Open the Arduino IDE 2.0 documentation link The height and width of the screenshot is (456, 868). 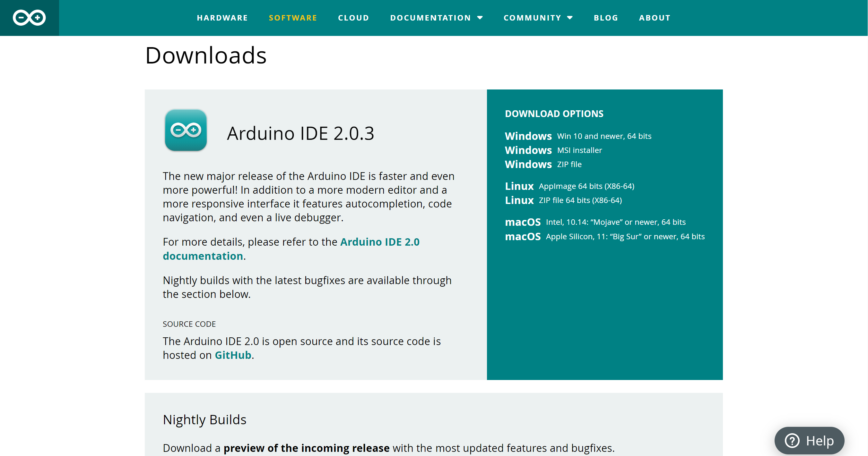(x=379, y=242)
